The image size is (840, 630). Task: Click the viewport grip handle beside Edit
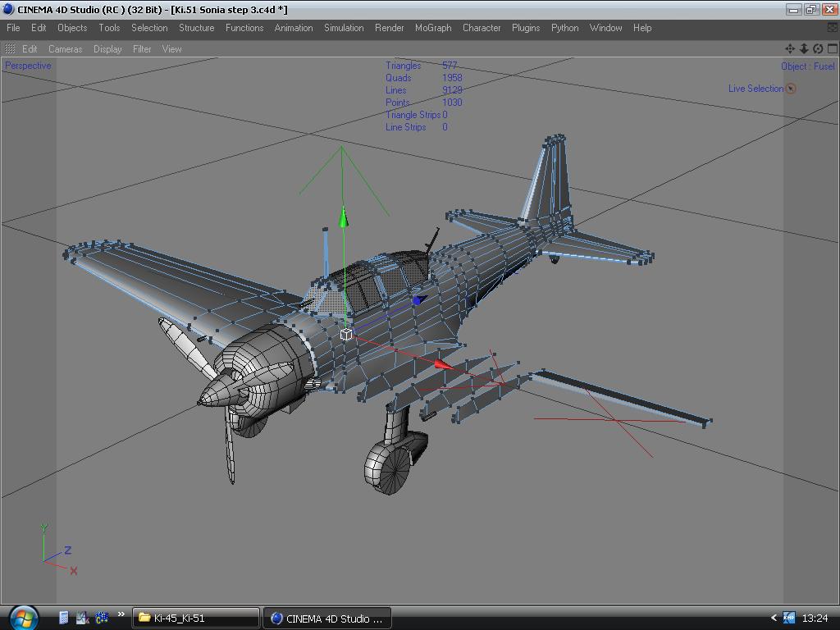pos(11,49)
